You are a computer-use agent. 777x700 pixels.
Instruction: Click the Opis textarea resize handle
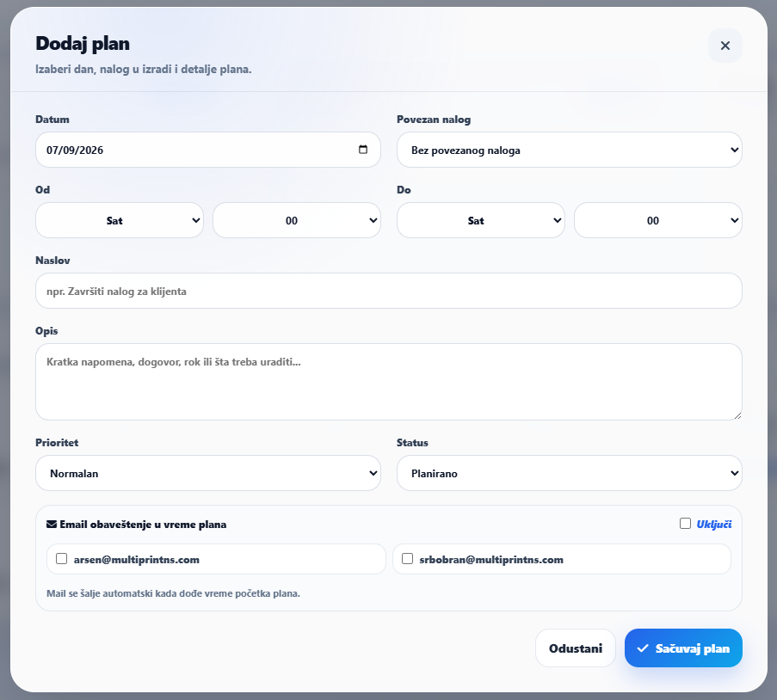[x=737, y=415]
